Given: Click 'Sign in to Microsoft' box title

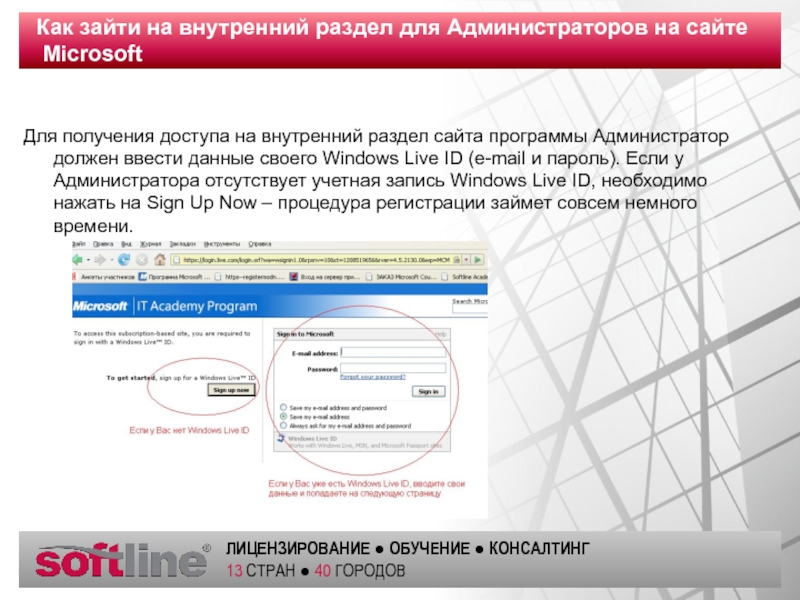Looking at the screenshot, I should 305,334.
